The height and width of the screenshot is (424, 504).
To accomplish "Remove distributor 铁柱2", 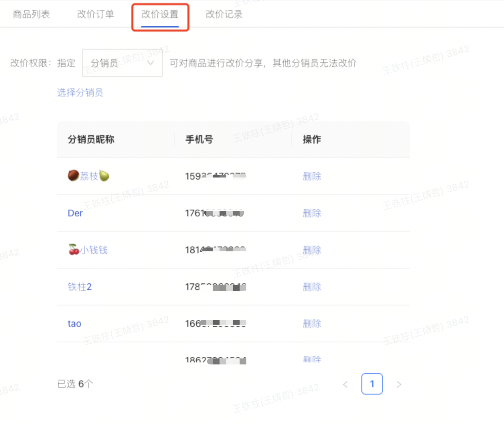I will (312, 287).
